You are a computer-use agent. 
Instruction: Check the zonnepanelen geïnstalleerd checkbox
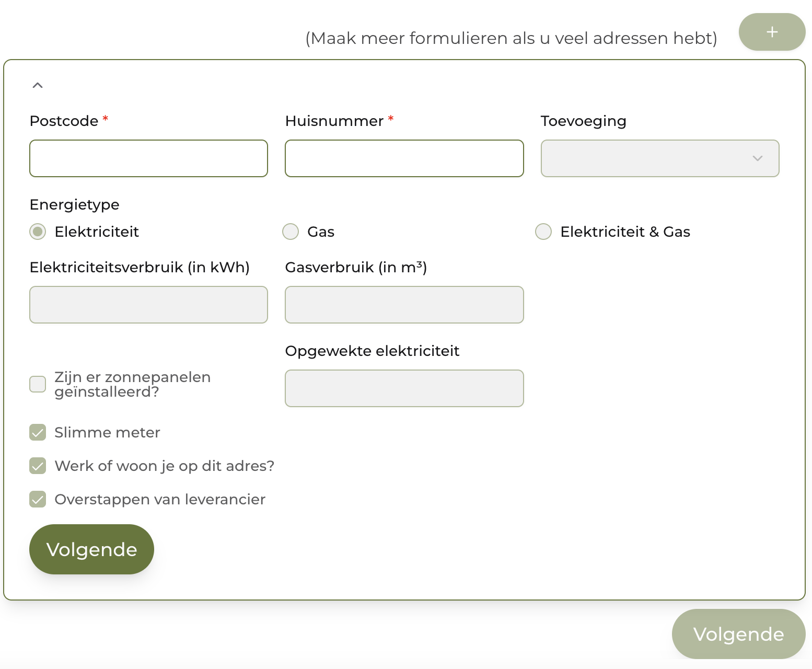[x=38, y=384]
